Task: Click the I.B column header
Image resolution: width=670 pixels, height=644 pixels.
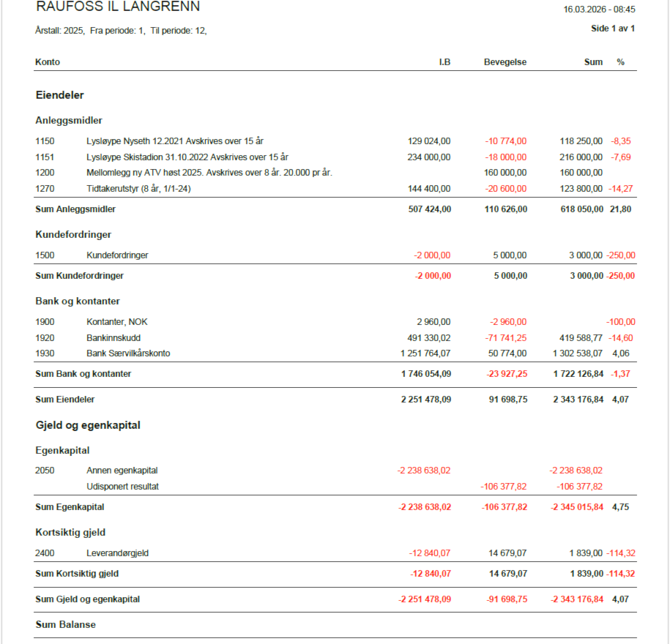Action: (444, 62)
